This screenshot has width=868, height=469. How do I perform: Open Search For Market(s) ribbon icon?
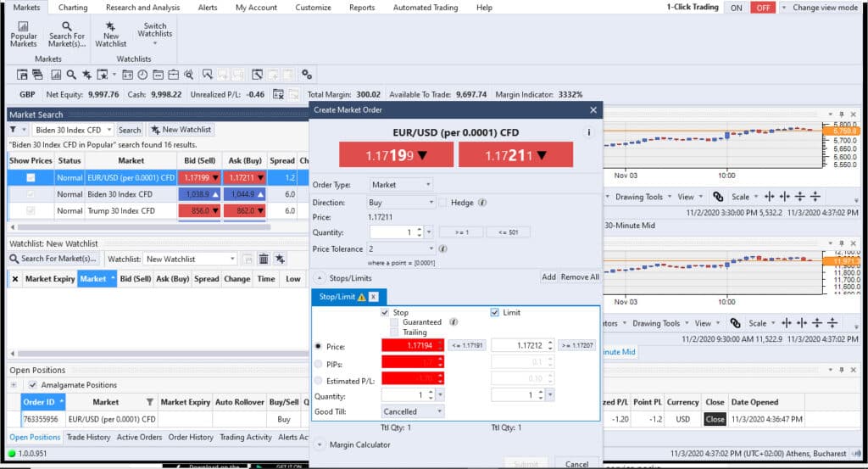(x=66, y=34)
